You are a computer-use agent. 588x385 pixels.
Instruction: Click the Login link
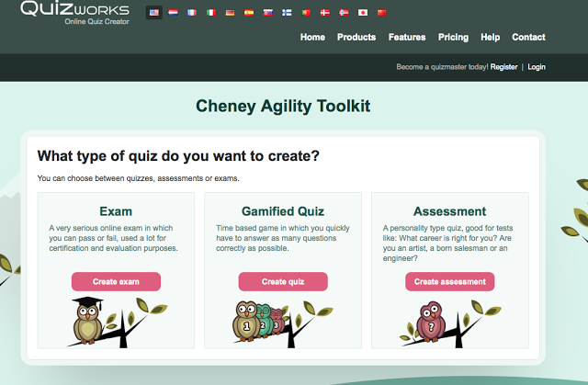point(537,67)
